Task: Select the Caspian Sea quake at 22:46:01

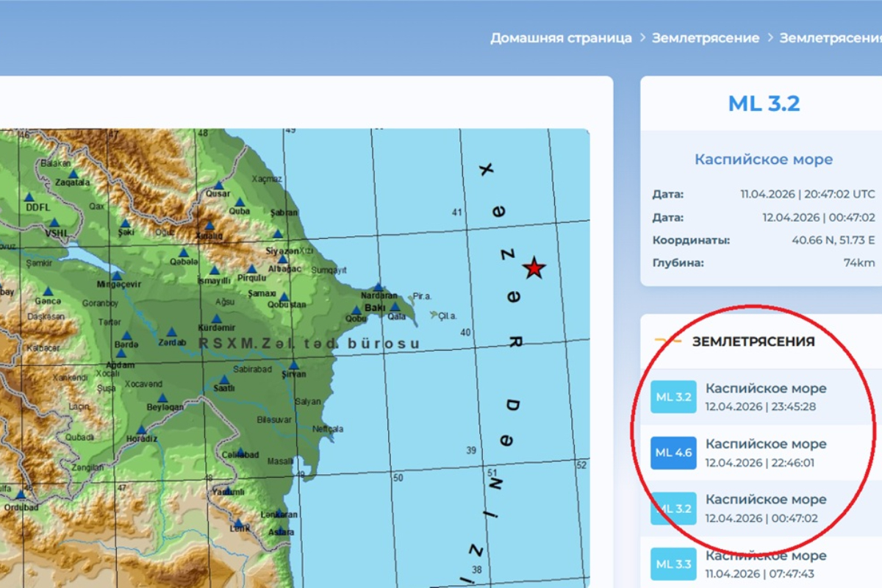Action: (765, 453)
